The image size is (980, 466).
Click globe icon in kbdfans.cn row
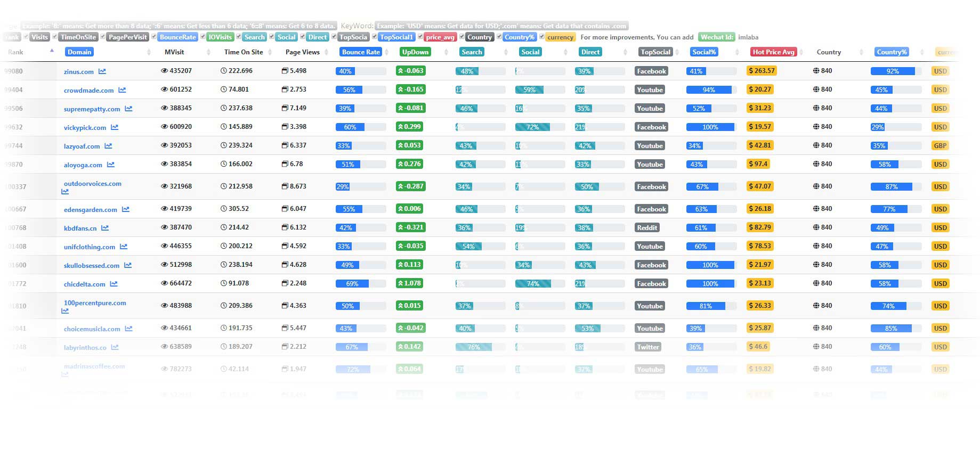[816, 227]
